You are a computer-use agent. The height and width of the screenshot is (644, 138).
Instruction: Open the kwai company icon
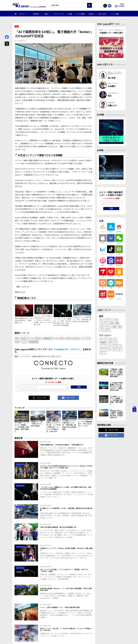[x=119, y=272]
